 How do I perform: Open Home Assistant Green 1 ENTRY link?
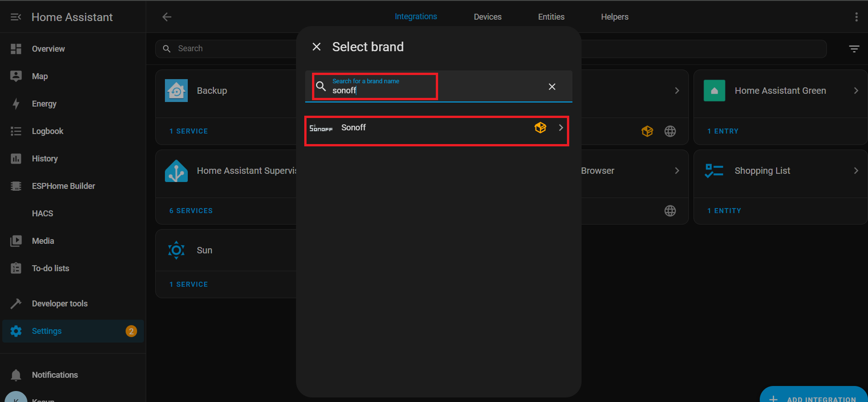tap(723, 131)
